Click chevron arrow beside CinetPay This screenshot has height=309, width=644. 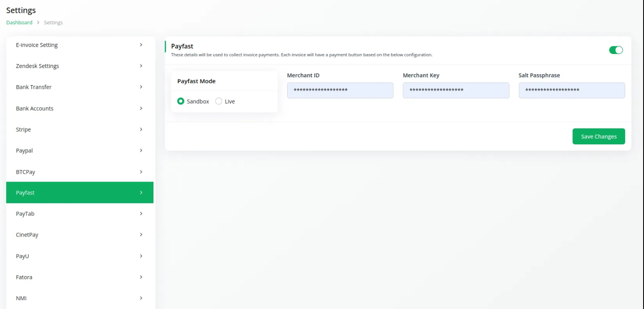pos(141,235)
